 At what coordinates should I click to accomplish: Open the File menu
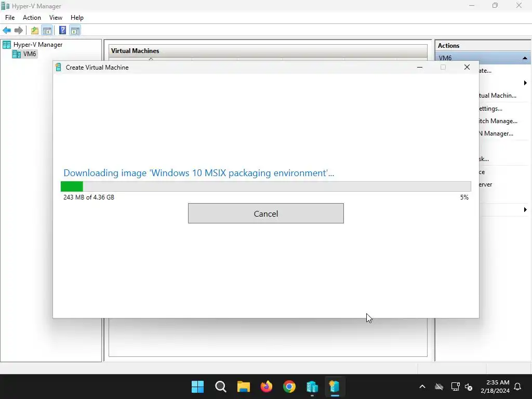[x=10, y=18]
